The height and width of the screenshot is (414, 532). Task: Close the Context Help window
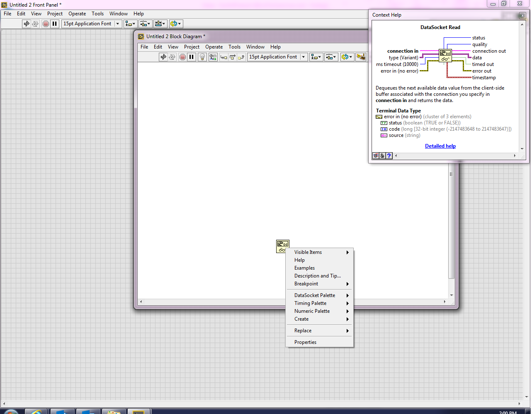click(x=522, y=15)
